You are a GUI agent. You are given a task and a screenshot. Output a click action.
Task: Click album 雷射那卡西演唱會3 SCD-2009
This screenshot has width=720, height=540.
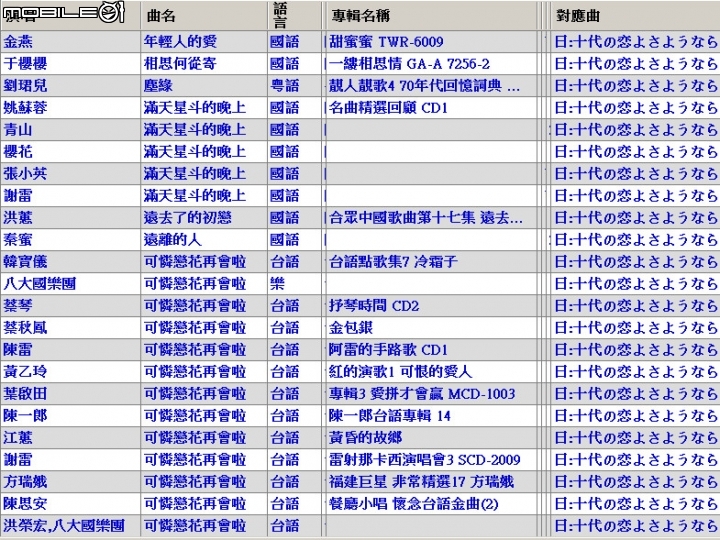[425, 460]
